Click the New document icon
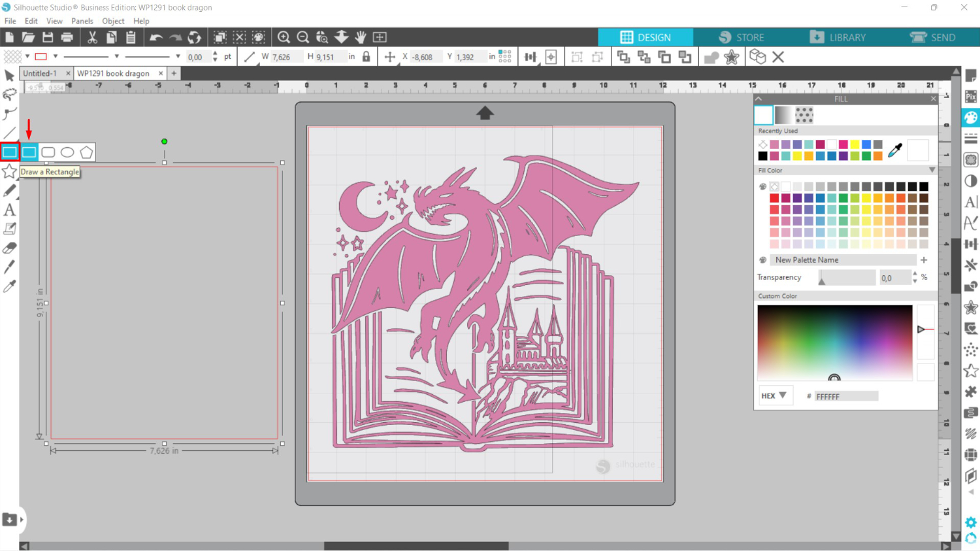980x551 pixels. 9,37
